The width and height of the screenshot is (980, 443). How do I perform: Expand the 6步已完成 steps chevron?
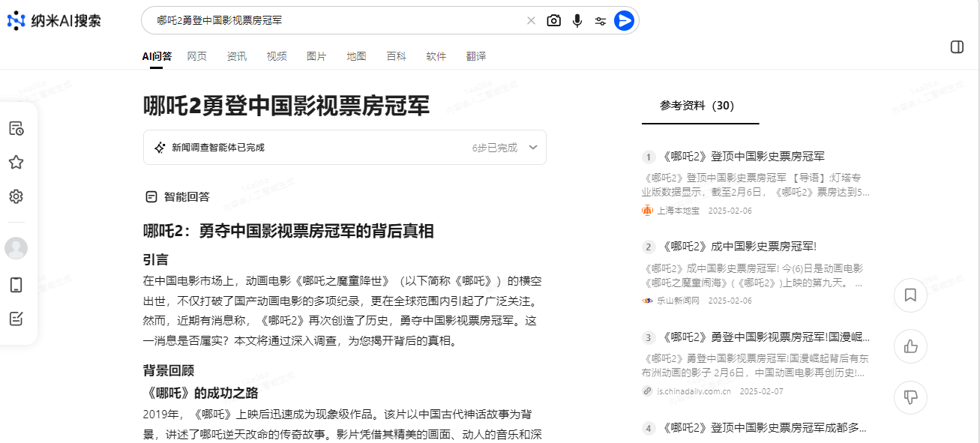pos(533,148)
